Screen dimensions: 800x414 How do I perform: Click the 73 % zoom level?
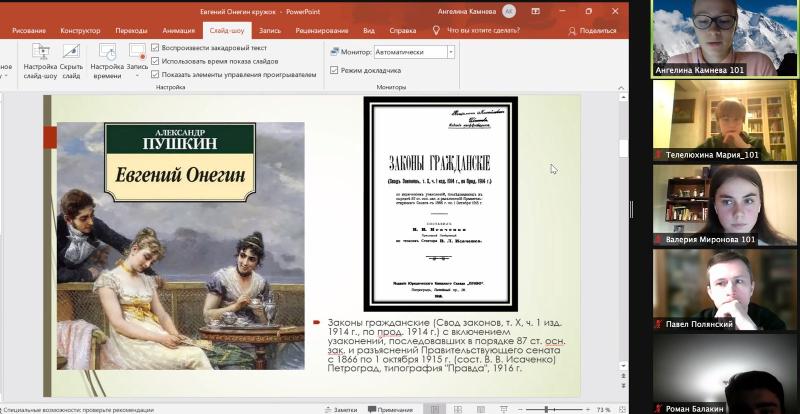coord(604,409)
